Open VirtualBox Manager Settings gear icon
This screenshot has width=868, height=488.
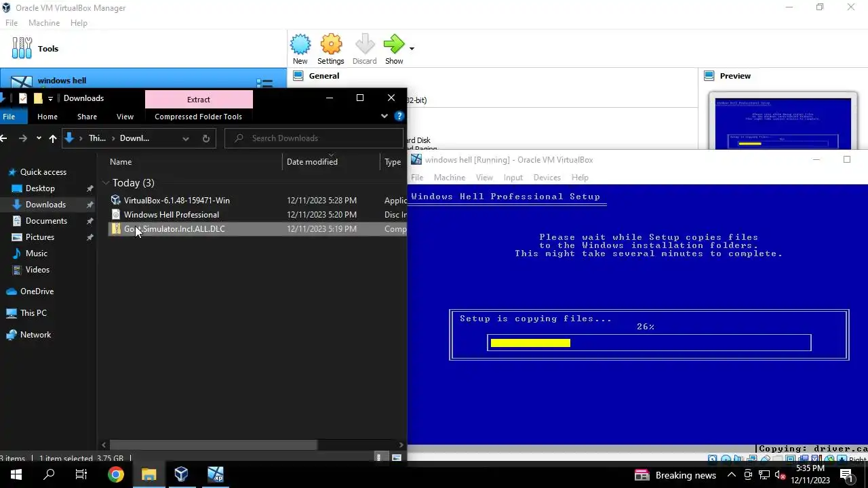pos(331,45)
